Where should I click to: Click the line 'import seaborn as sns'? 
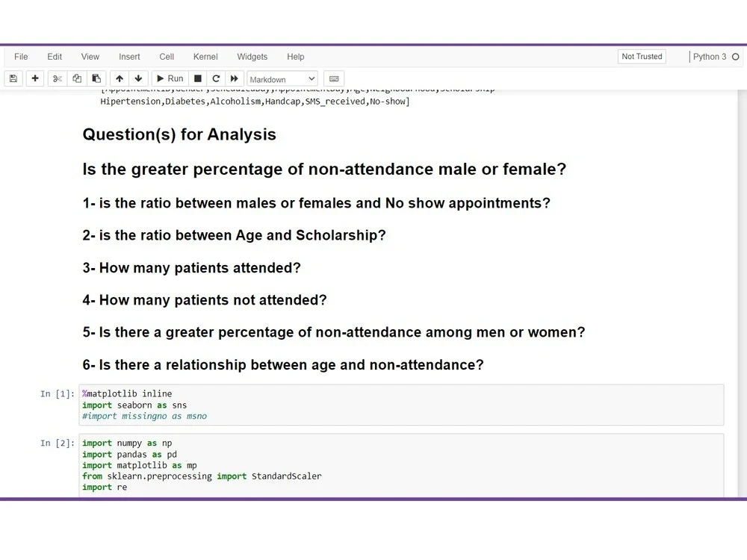pos(134,405)
